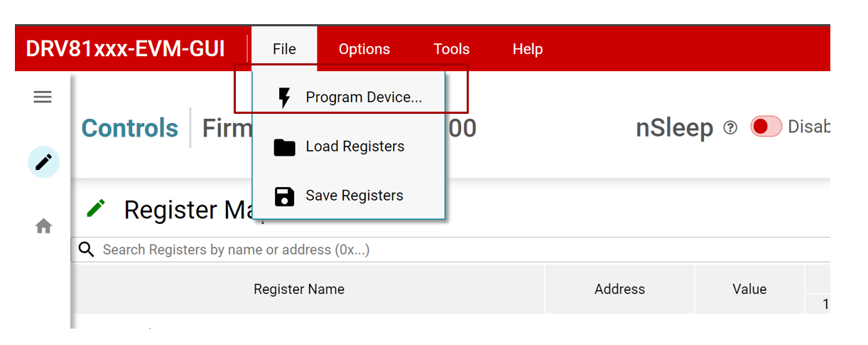The height and width of the screenshot is (345, 868).
Task: Click the Address column header
Action: click(619, 290)
